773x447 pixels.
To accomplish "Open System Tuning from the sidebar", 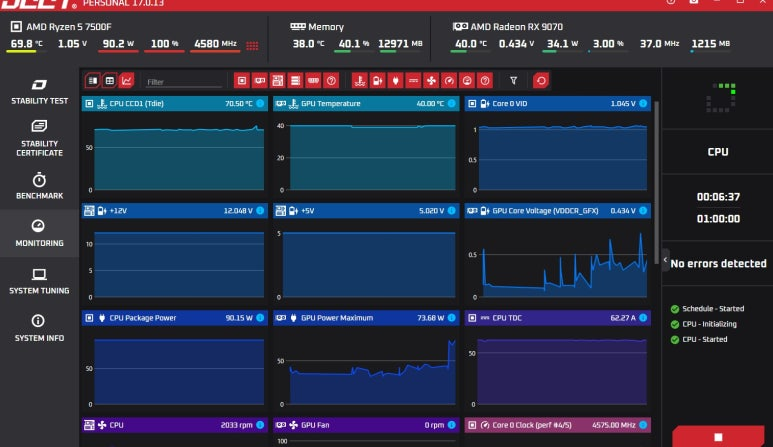I will click(39, 281).
